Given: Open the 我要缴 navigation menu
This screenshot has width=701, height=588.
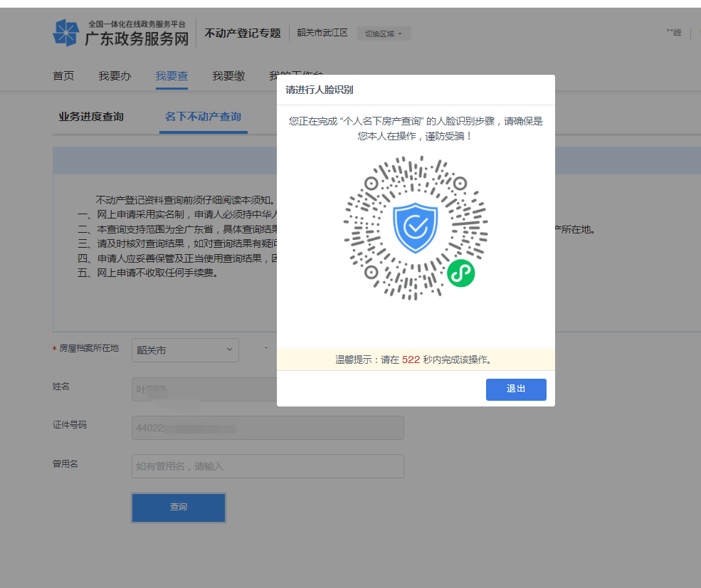Looking at the screenshot, I should click(228, 76).
